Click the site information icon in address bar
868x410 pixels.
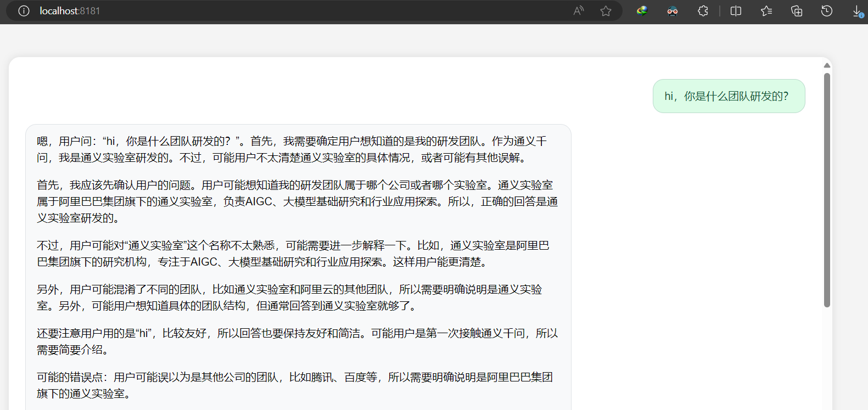(x=24, y=11)
